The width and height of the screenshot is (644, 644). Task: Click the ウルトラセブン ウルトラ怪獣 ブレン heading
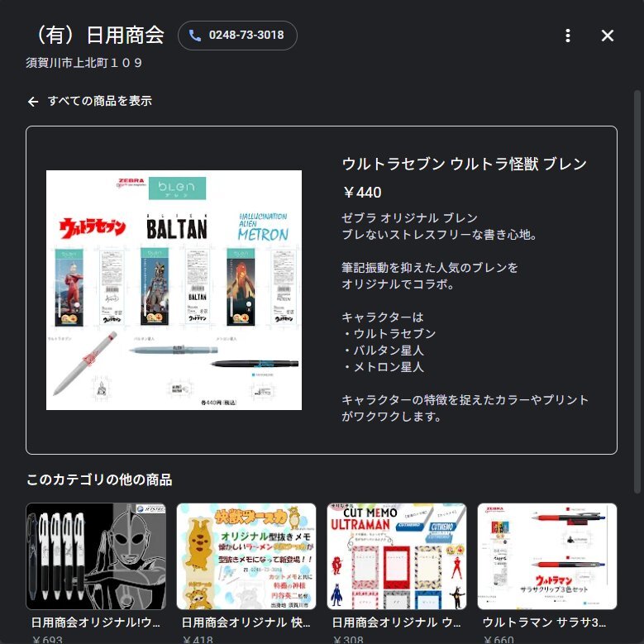tap(464, 164)
